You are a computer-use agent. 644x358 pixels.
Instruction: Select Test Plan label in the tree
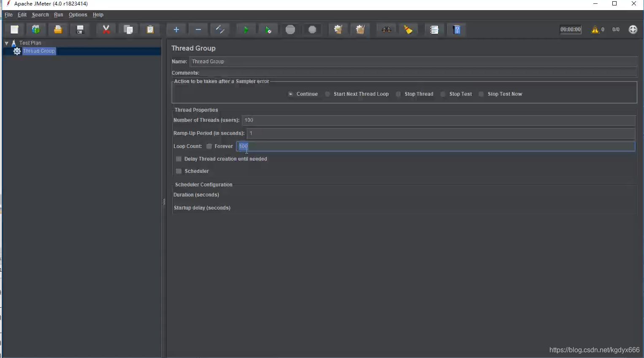[x=30, y=43]
